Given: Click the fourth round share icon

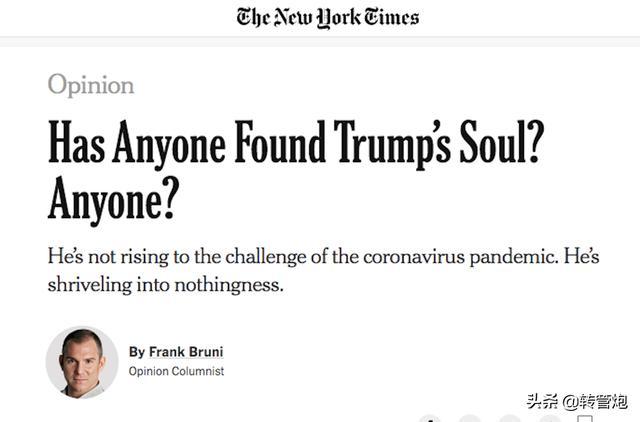Looking at the screenshot, I should pos(549,419).
